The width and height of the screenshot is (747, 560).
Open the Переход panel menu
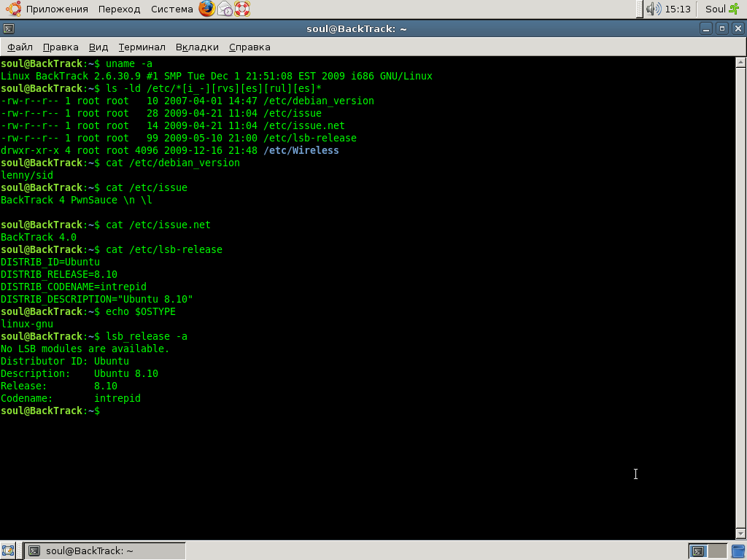click(x=119, y=9)
